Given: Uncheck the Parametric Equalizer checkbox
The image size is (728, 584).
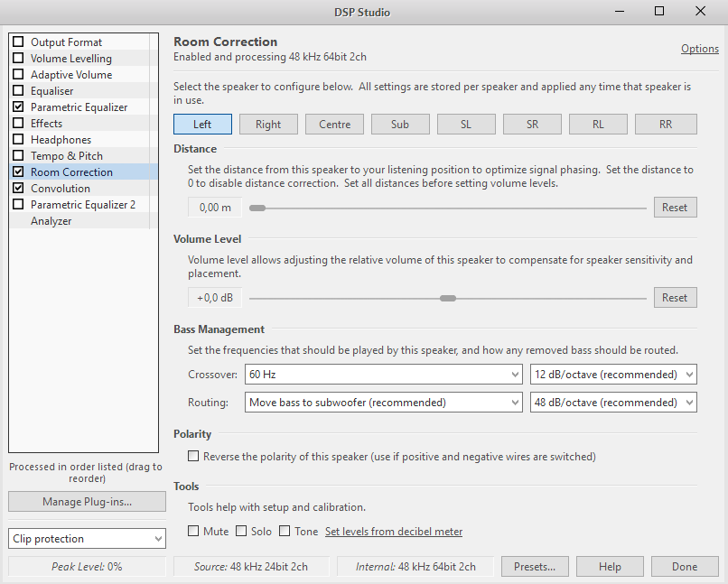Looking at the screenshot, I should [x=18, y=107].
